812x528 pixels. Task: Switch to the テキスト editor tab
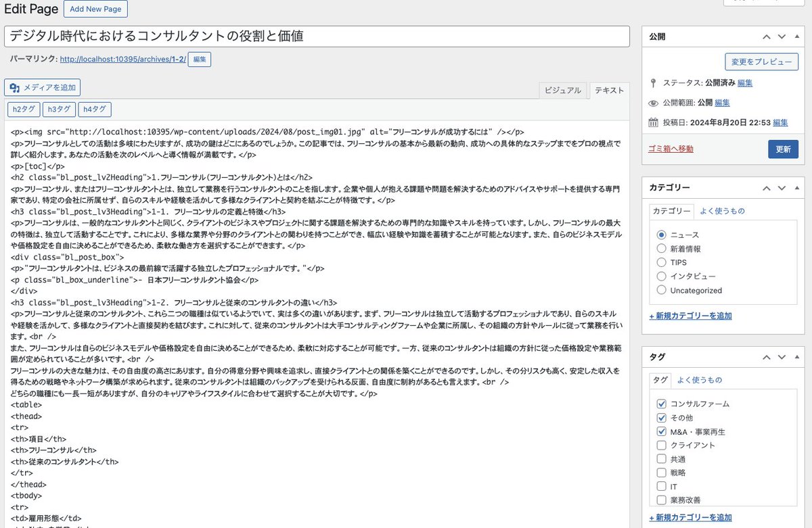[609, 91]
